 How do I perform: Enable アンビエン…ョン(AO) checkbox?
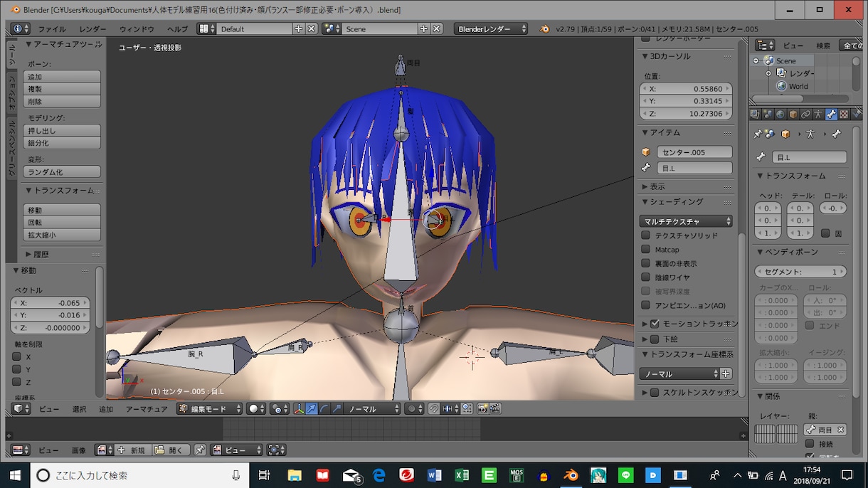tap(645, 305)
